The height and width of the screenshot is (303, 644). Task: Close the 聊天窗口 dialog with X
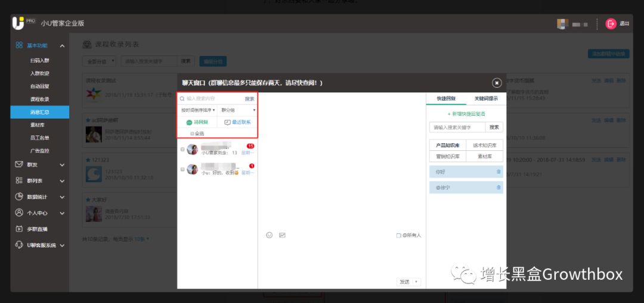[497, 83]
